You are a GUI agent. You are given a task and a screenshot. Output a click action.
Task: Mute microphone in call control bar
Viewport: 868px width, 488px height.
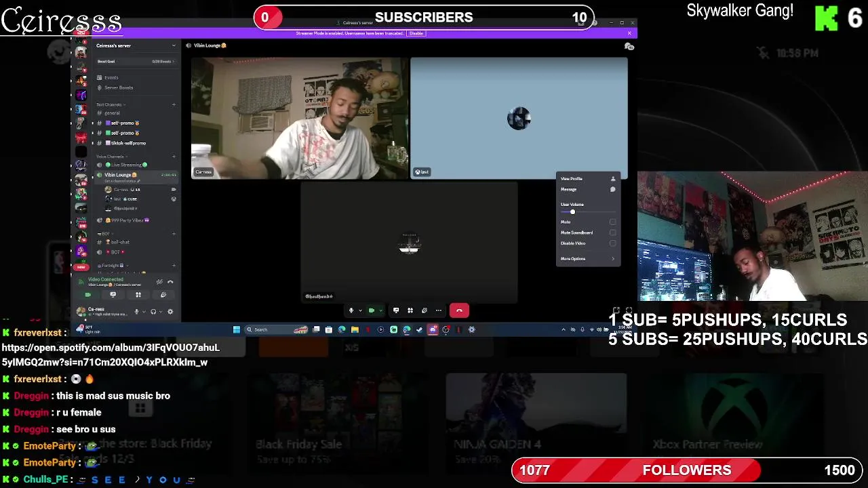coord(351,310)
